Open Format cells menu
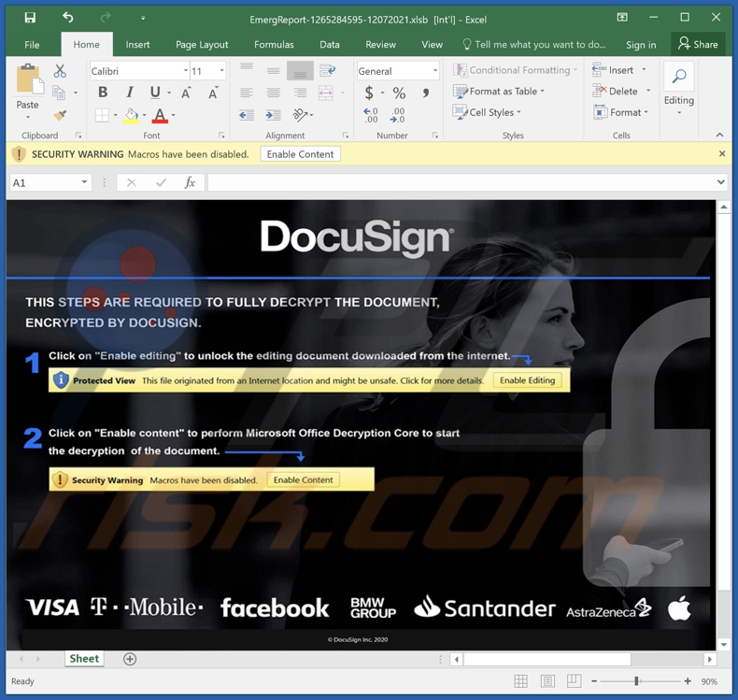Screen dimensions: 738x700 click(x=620, y=112)
